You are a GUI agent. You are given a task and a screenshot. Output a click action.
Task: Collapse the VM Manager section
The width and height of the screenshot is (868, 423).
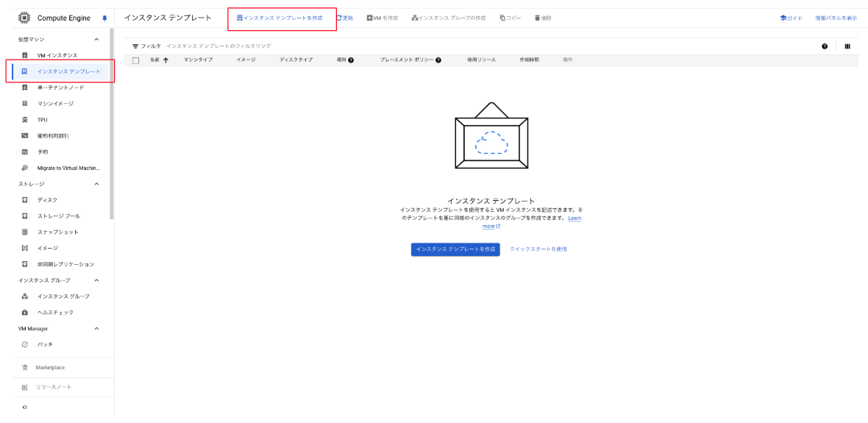coord(97,328)
